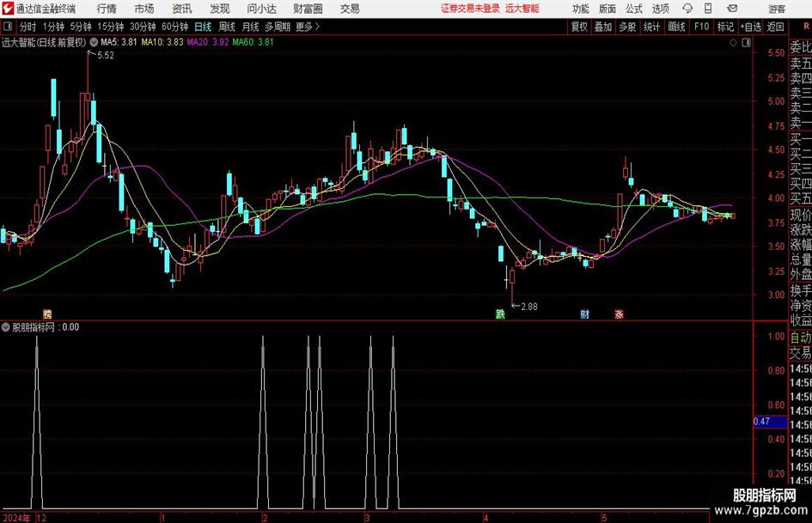
Task: Open the 行情 menu
Action: coord(107,9)
